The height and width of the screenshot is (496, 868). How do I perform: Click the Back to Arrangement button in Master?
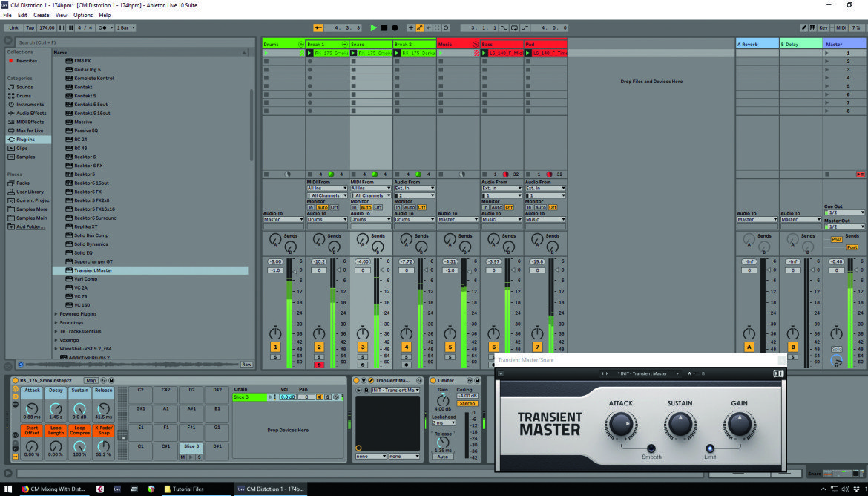[861, 174]
